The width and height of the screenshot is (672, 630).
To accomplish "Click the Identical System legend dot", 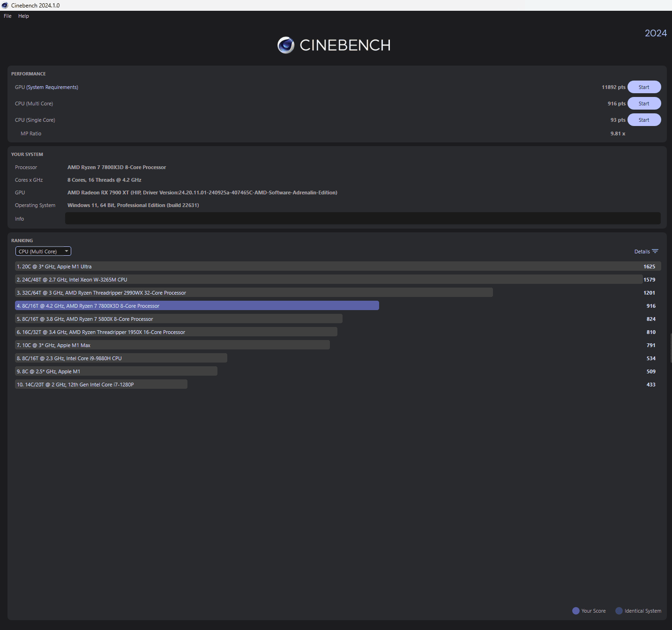I will click(x=619, y=611).
